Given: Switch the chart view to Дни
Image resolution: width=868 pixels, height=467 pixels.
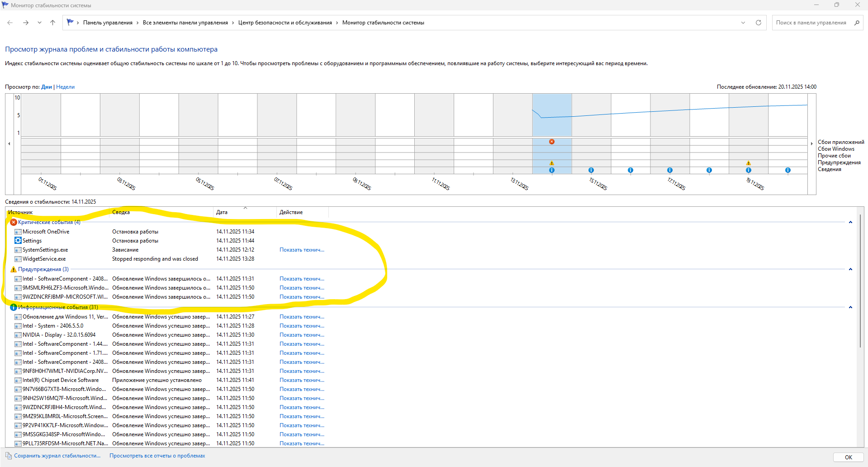Looking at the screenshot, I should 47,87.
